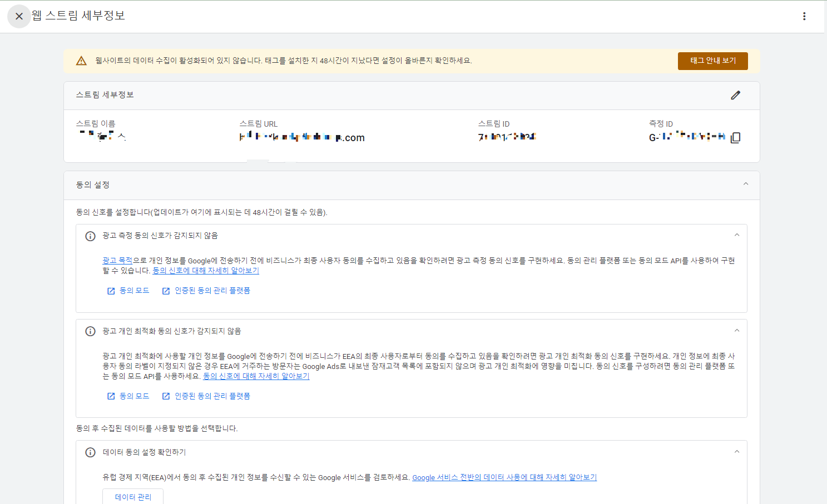Image resolution: width=827 pixels, height=504 pixels.
Task: Open the 광고 목적 link
Action: 117,260
